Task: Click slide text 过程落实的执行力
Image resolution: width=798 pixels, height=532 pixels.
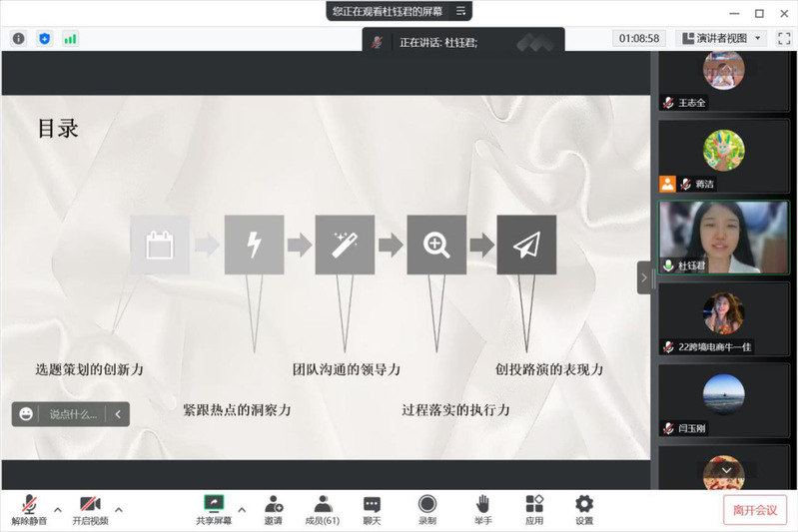Action: tap(456, 410)
